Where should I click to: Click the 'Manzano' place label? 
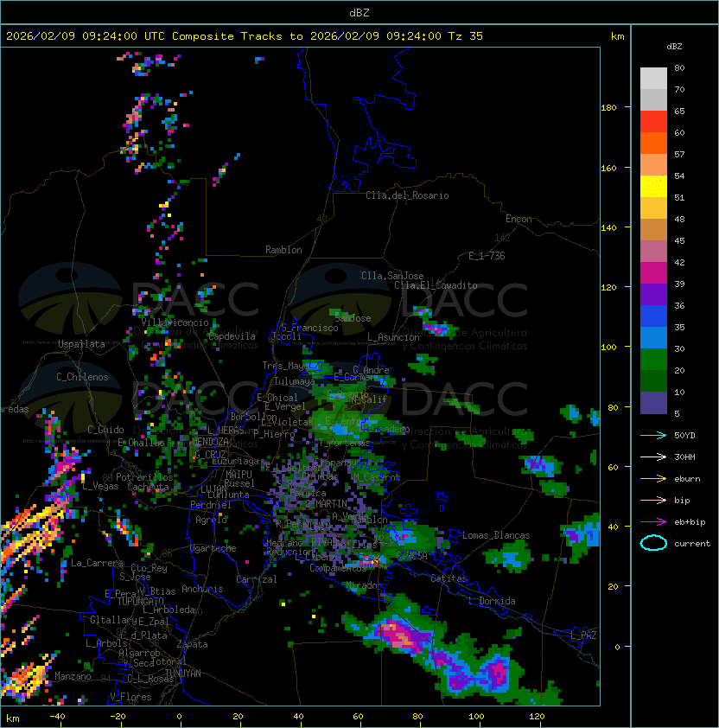point(73,676)
